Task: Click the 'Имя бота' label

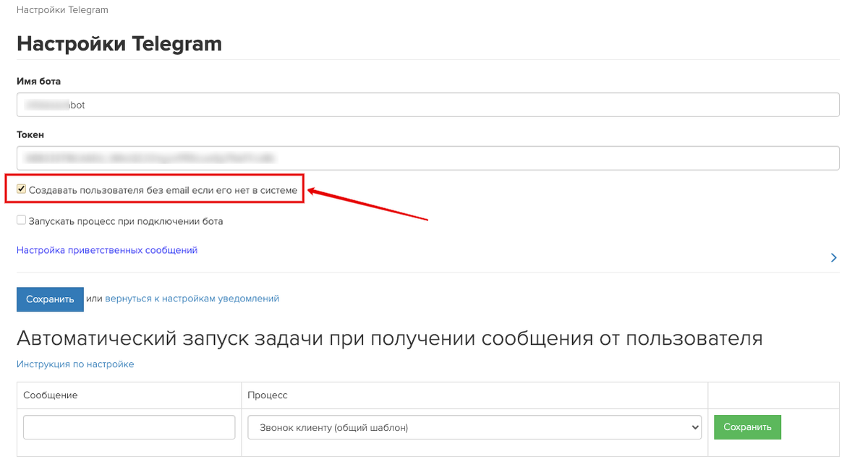Action: click(39, 81)
